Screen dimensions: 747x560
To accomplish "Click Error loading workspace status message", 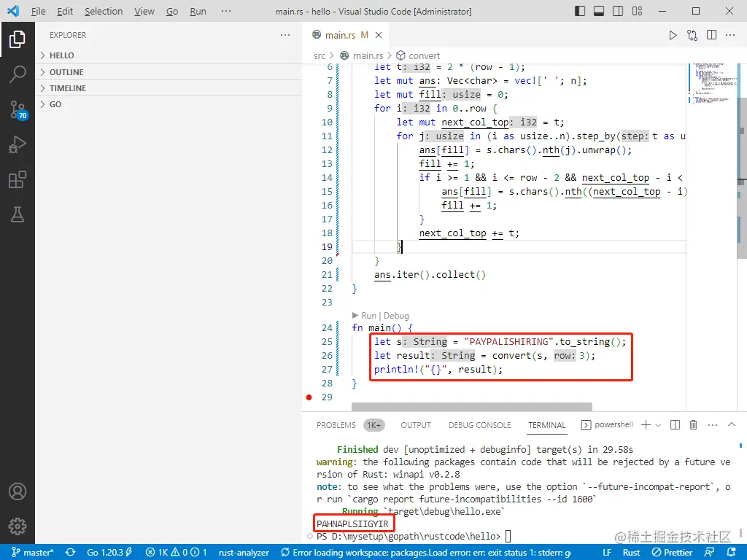I will coord(426,553).
